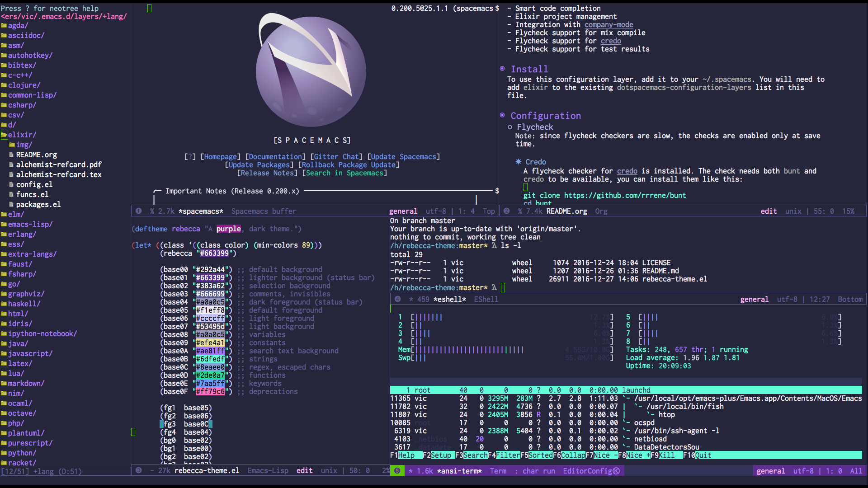Click the green window number icon in ansi-term modeline

click(x=397, y=471)
